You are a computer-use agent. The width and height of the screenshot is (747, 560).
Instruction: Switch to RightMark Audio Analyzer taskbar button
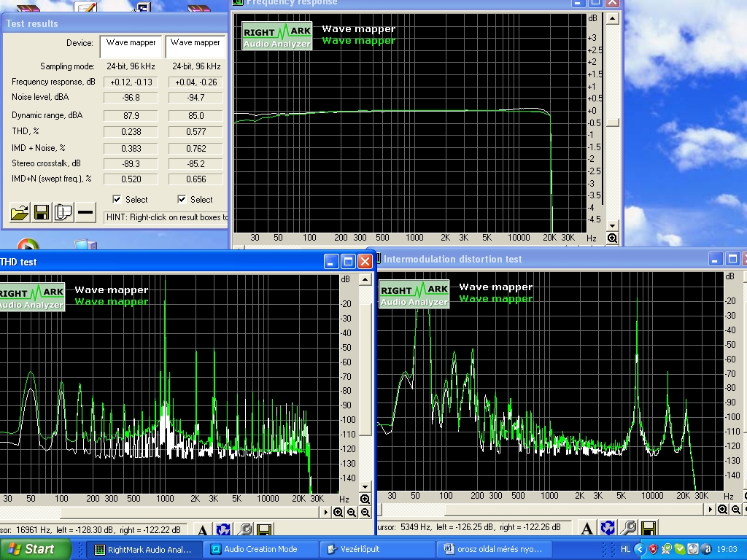[147, 549]
